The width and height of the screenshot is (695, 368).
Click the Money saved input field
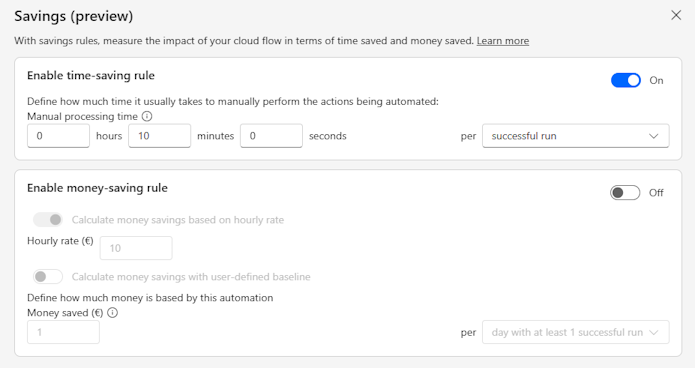click(x=63, y=332)
